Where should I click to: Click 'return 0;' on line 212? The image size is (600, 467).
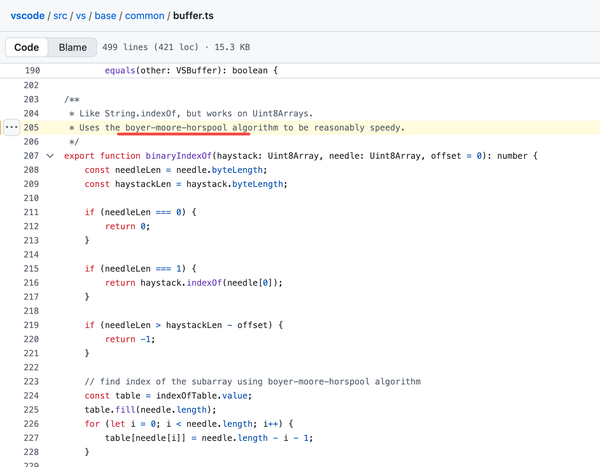pos(127,226)
